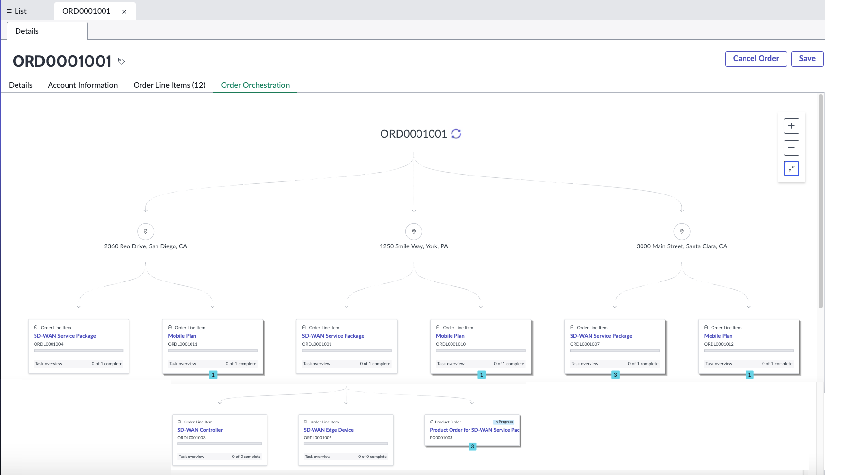Click the List navigation label
Image resolution: width=868 pixels, height=475 pixels.
tap(20, 11)
